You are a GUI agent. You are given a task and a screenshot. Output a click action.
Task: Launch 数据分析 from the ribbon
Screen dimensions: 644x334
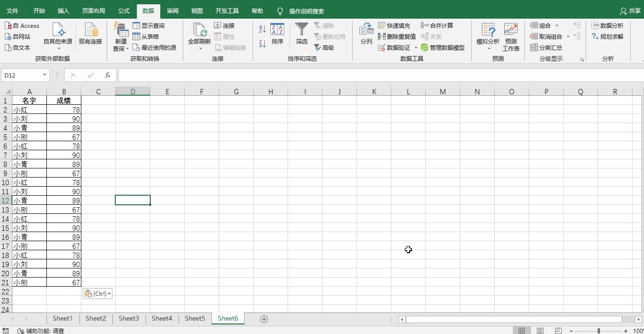coord(608,25)
